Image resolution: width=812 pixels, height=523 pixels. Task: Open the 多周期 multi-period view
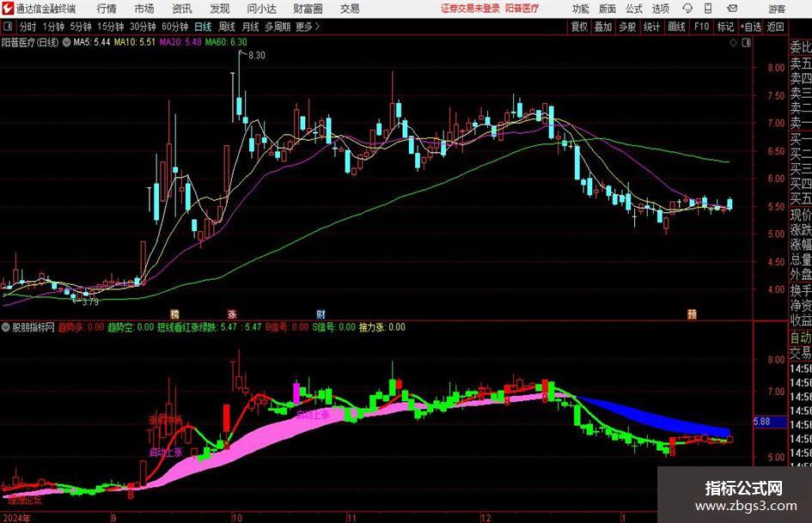tap(278, 27)
